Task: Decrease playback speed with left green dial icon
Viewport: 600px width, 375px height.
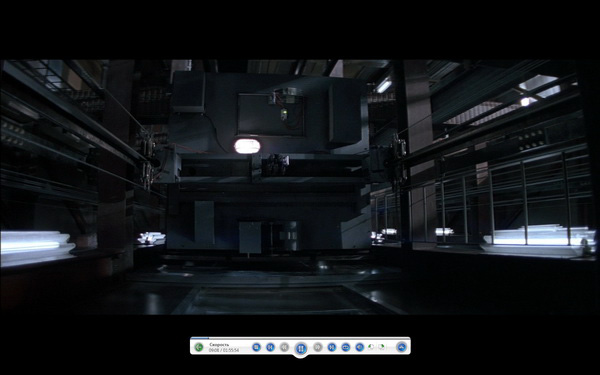Action: (x=371, y=347)
